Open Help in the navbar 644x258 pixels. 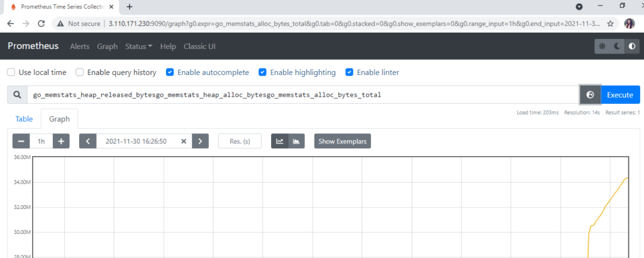point(168,47)
